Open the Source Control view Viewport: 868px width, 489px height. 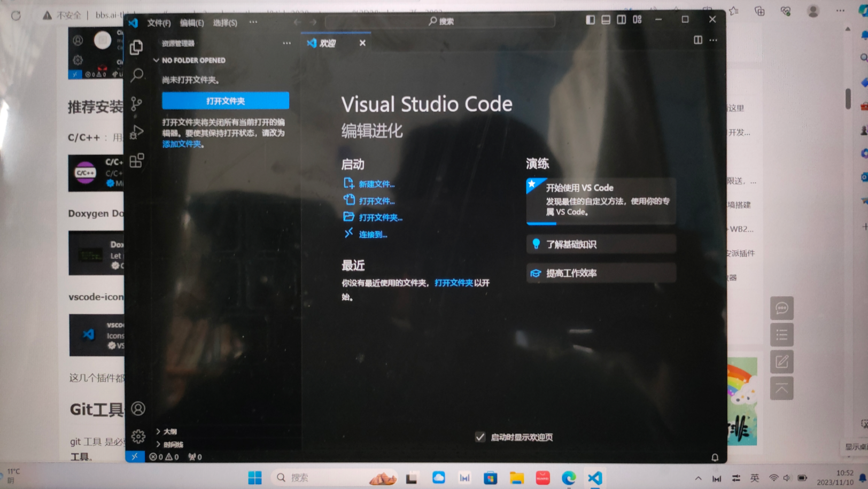[x=137, y=104]
